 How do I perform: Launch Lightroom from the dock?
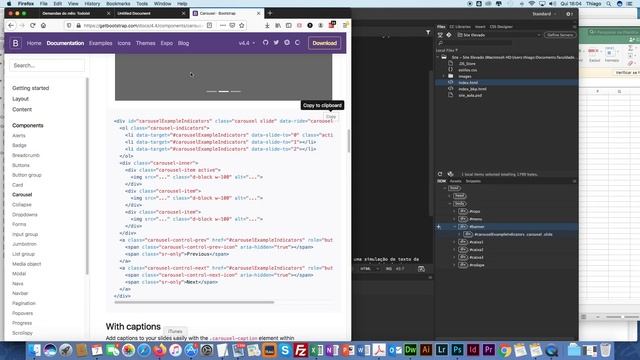(x=442, y=350)
